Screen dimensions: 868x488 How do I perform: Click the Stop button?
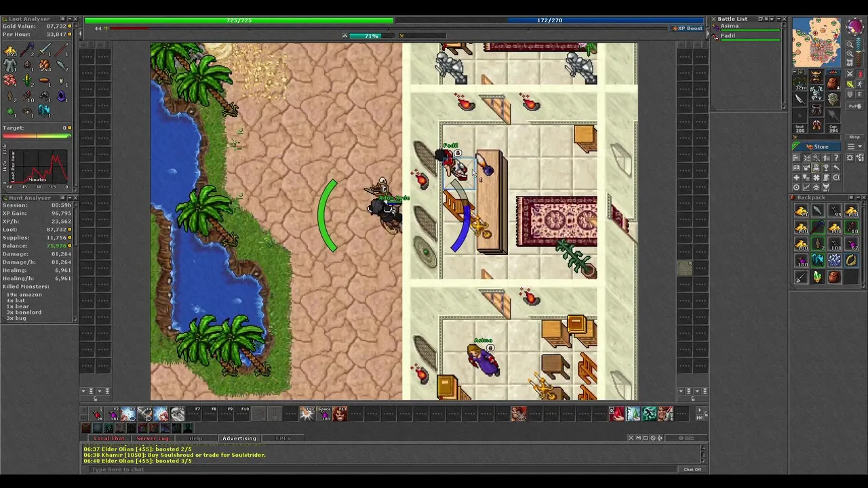click(x=854, y=137)
